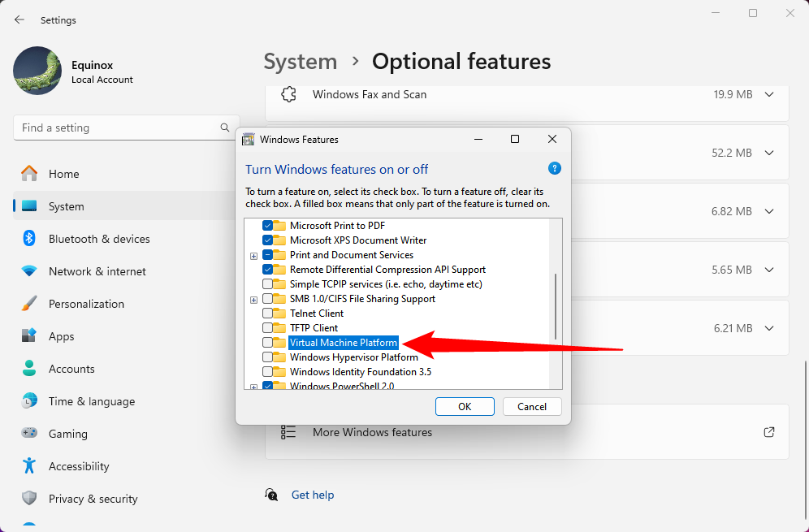Click the help icon in Windows Features

pyautogui.click(x=555, y=169)
